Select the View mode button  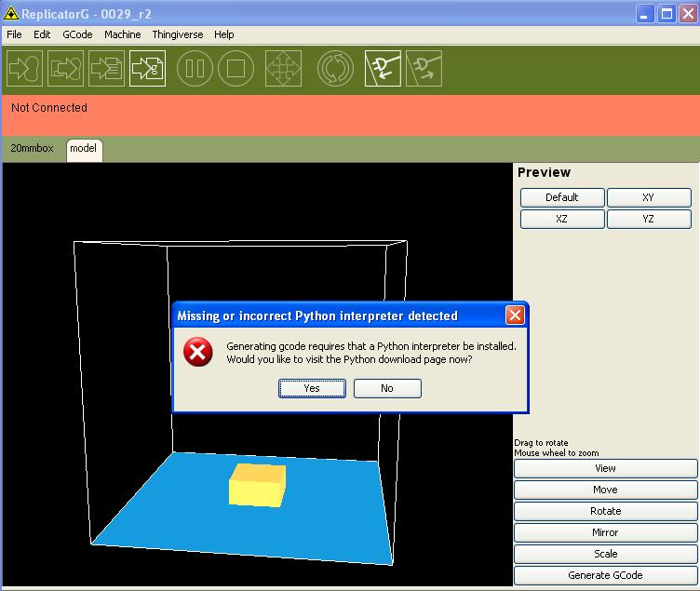tap(605, 468)
